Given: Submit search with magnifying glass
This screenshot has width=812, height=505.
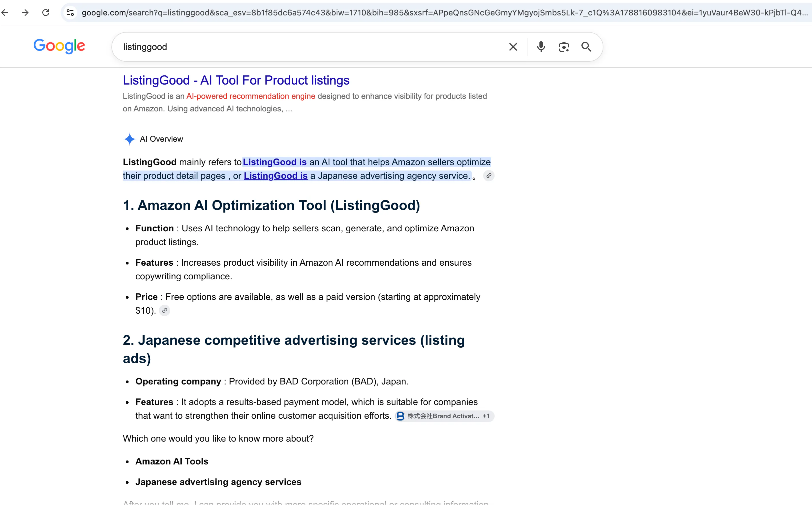Looking at the screenshot, I should click(x=586, y=47).
